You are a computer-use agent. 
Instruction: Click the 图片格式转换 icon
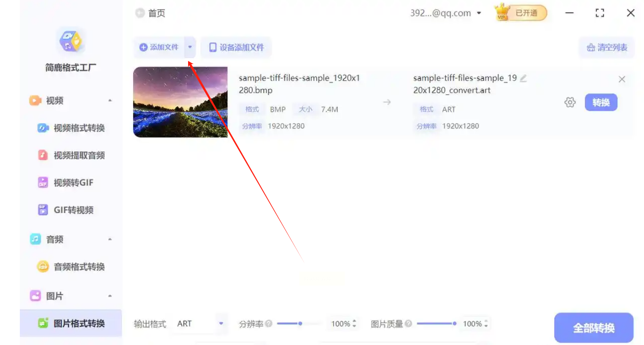43,323
